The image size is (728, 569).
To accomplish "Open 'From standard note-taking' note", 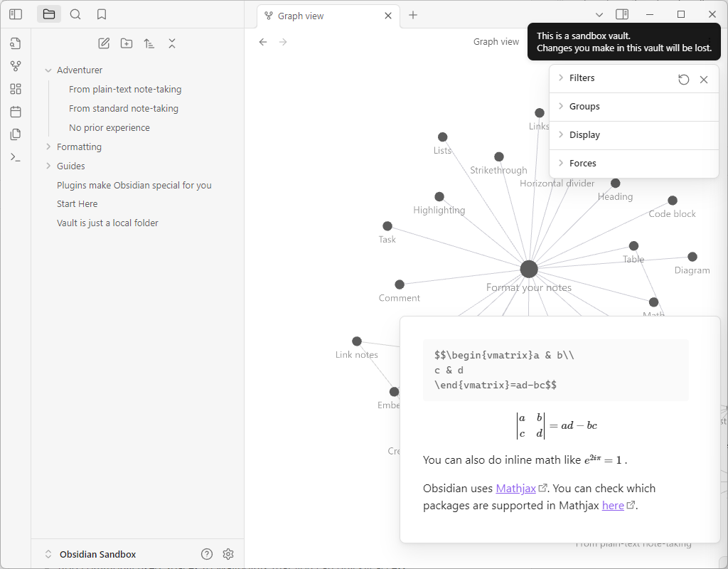I will click(x=124, y=108).
